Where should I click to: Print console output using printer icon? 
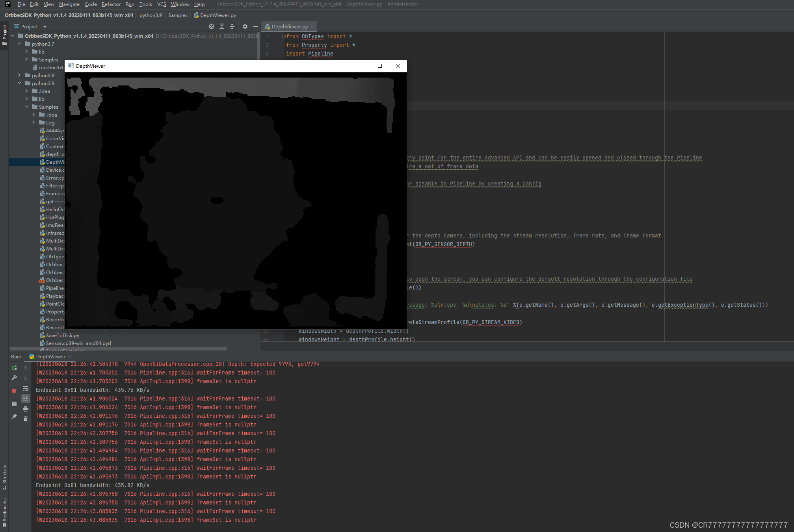tap(26, 409)
